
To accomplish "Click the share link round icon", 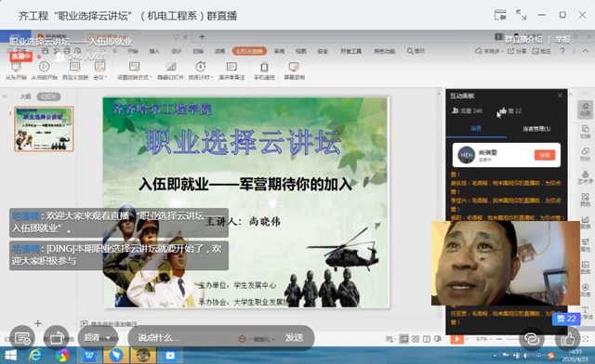I will [x=531, y=339].
